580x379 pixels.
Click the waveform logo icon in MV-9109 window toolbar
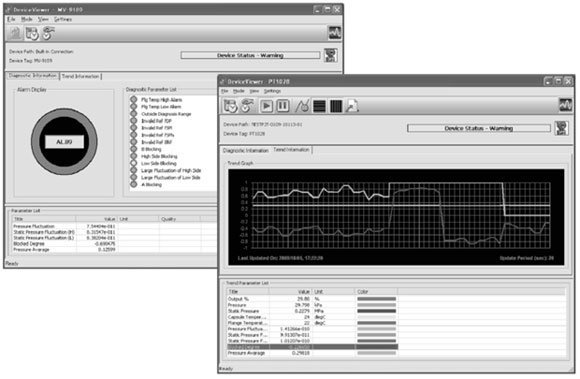point(335,33)
